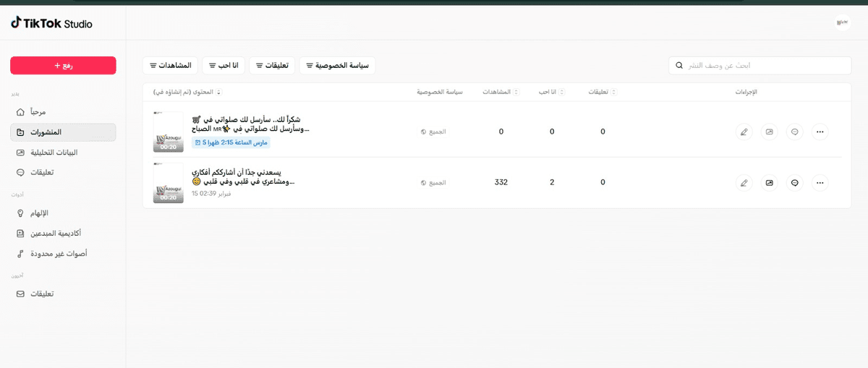The width and height of the screenshot is (868, 368).
Task: Open مرحباً home in the sidebar
Action: point(63,112)
